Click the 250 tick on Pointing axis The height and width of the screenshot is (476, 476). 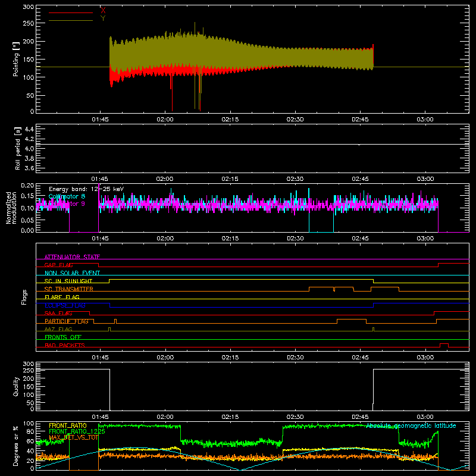click(x=29, y=23)
